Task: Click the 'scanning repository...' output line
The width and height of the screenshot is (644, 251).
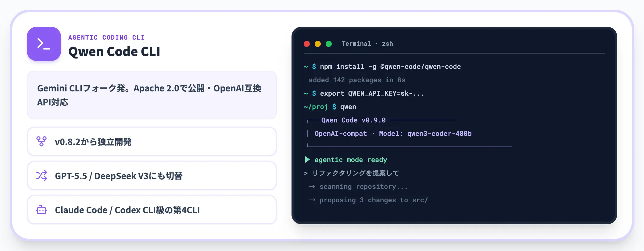Action: coord(358,187)
